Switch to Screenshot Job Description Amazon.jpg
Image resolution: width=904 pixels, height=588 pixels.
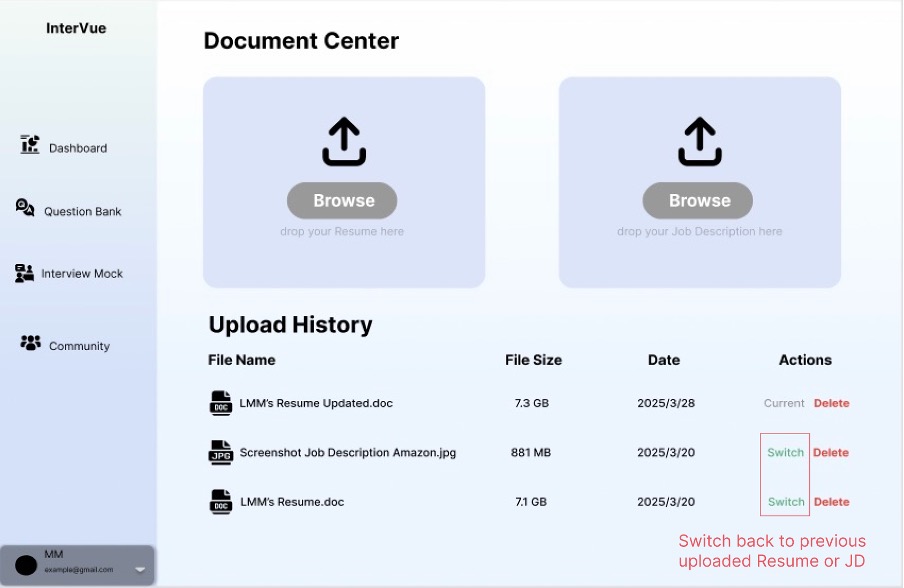click(785, 453)
